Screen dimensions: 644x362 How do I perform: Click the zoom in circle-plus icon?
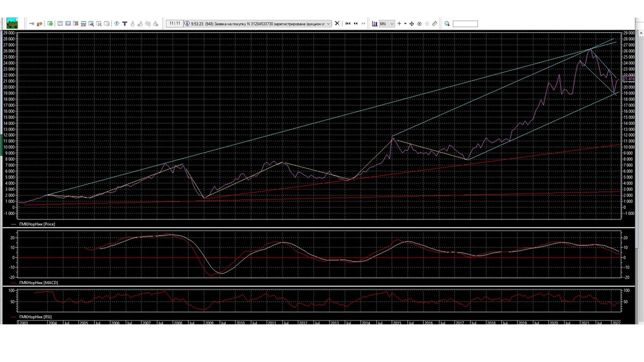coord(420,24)
